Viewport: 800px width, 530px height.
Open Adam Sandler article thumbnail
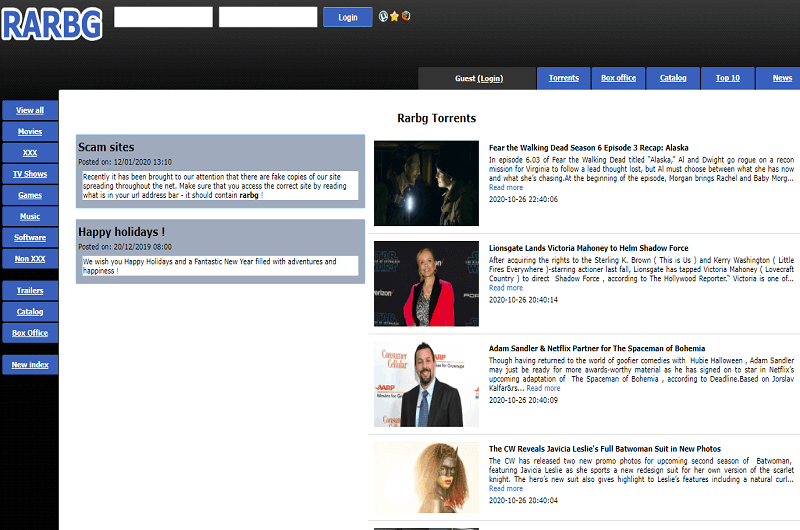[426, 384]
